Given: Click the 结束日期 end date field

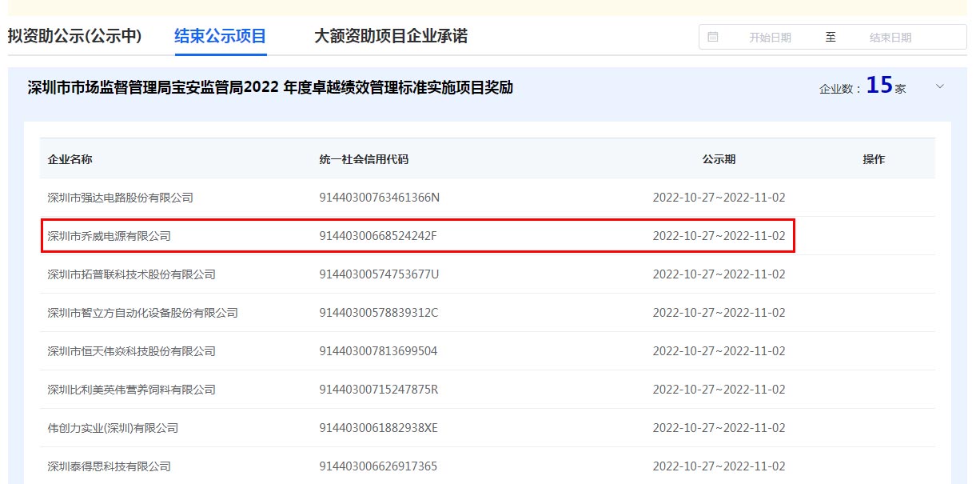Looking at the screenshot, I should [x=890, y=38].
